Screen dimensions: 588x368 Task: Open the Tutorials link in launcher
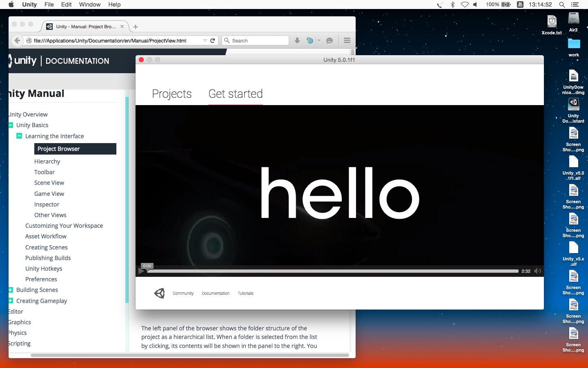click(x=245, y=293)
